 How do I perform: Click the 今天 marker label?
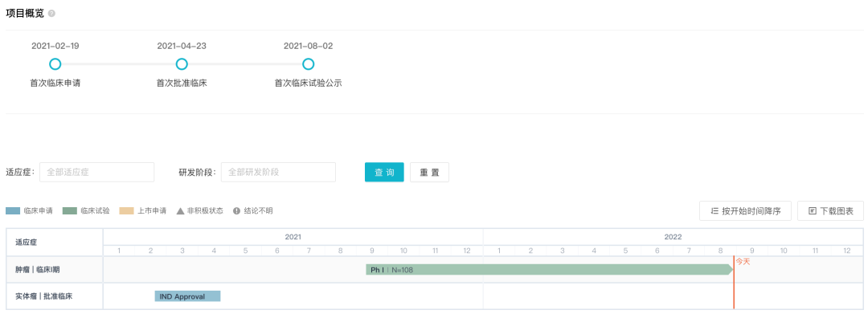click(x=743, y=261)
